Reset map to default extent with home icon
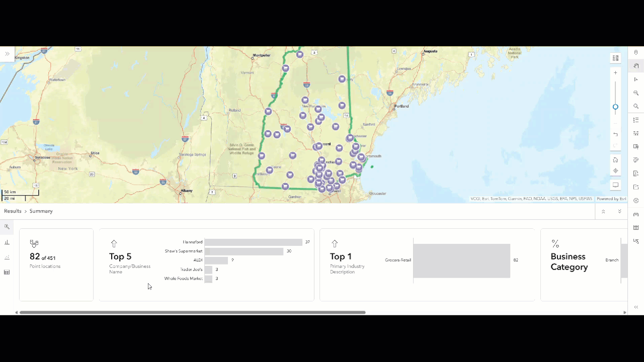 coord(615,160)
